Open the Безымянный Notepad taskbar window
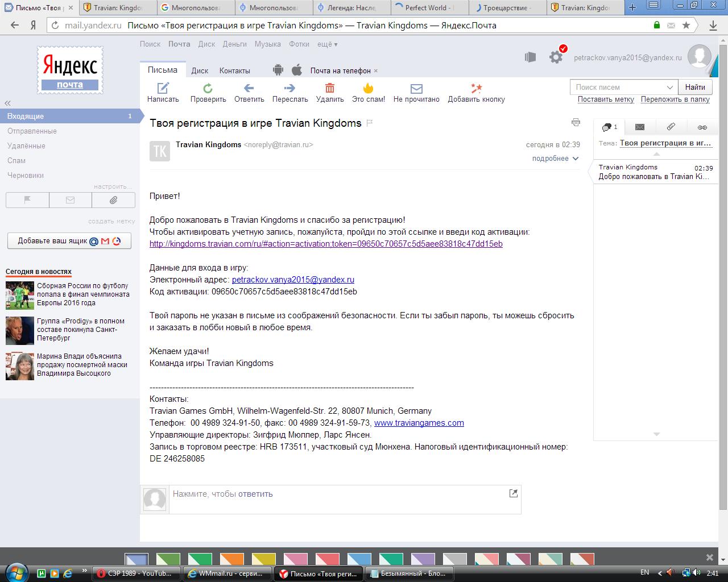Viewport: 728px width, 582px height. click(x=408, y=573)
